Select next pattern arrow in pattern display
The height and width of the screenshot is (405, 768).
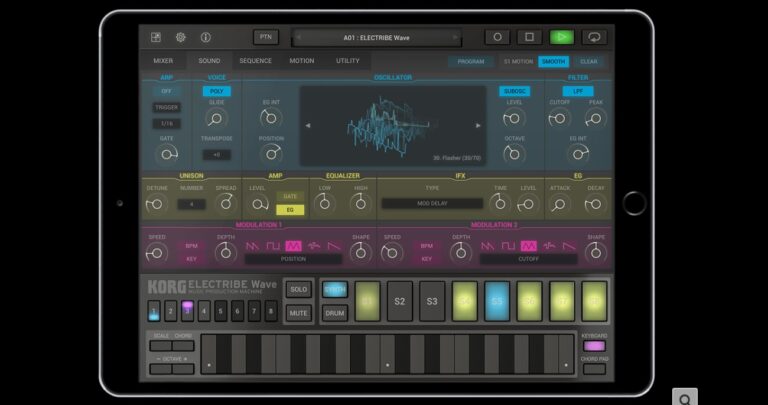[455, 37]
